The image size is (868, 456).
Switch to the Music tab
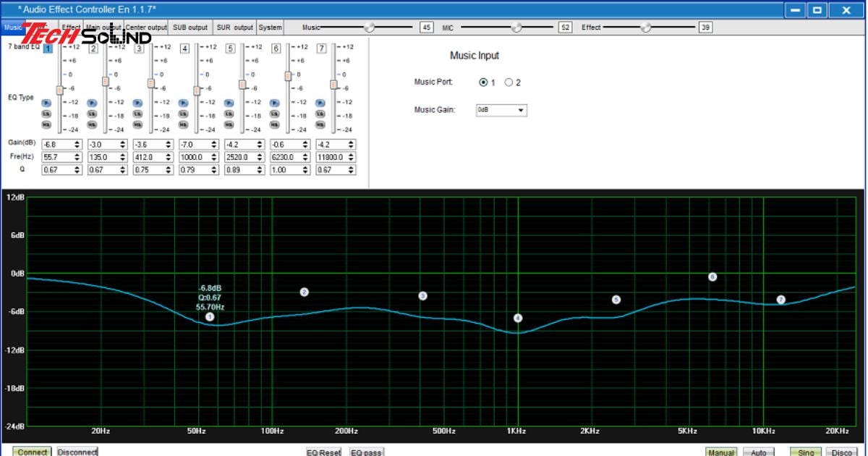coord(12,28)
